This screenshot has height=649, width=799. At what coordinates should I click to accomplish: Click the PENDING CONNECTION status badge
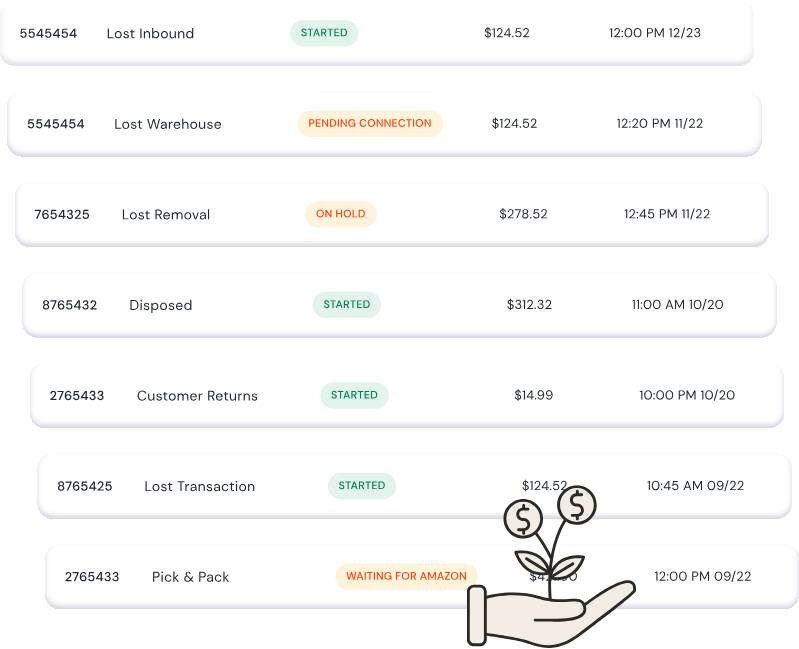(x=370, y=123)
